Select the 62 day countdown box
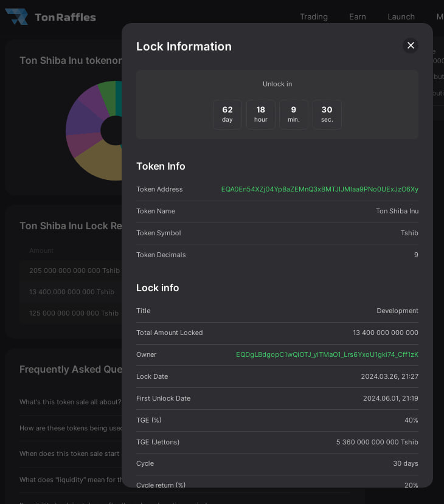Viewport: 444px width, 504px height. pyautogui.click(x=227, y=114)
